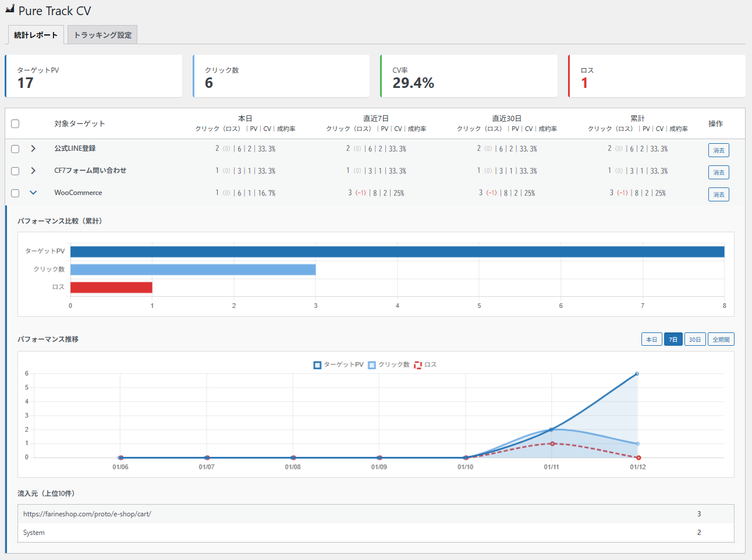Screen dimensions: 752x560
Task: Click the Pure Track CV logo icon
Action: click(10, 9)
